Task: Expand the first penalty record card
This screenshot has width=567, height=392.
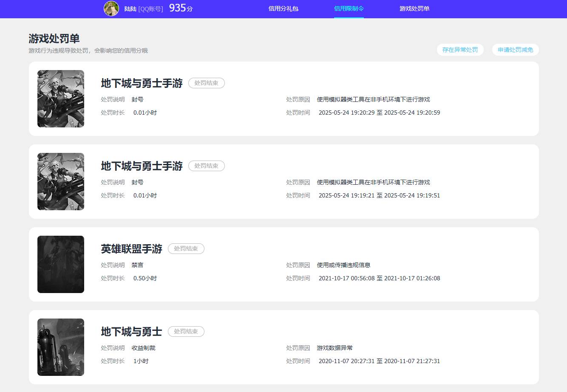Action: point(283,99)
